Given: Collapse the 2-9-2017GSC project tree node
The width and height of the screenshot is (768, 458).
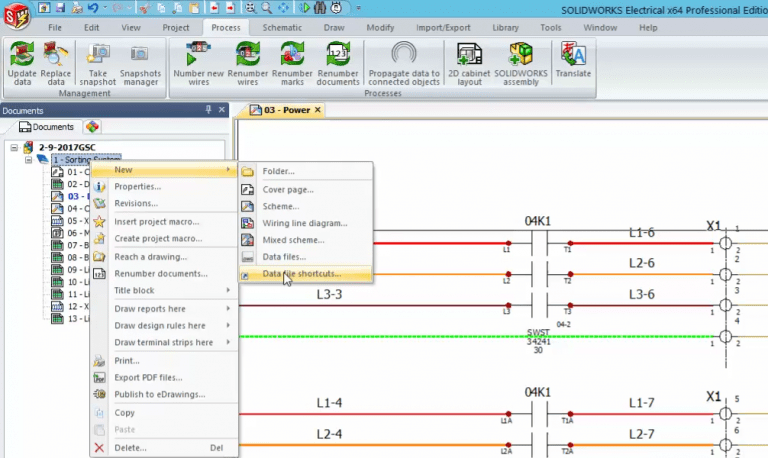Looking at the screenshot, I should point(14,147).
